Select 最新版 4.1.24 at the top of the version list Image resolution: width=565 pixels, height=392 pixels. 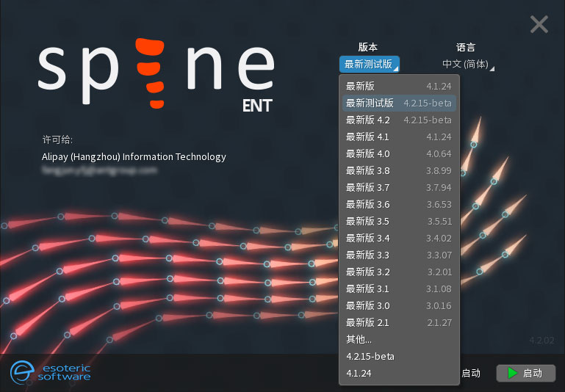point(399,86)
